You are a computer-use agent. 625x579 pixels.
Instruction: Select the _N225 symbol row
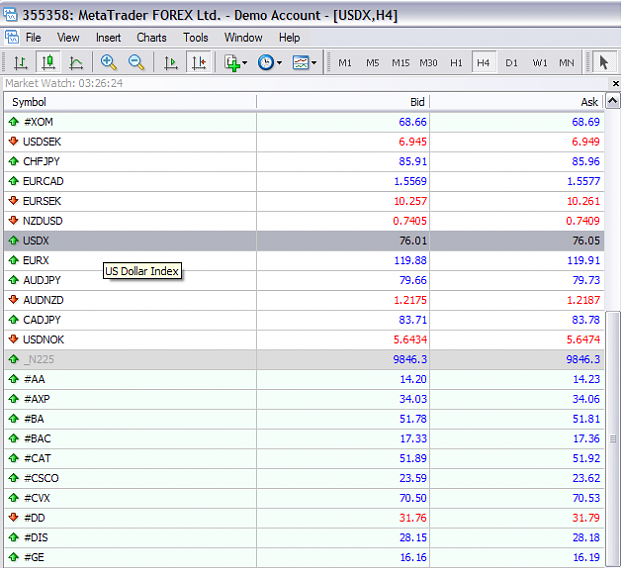(304, 359)
